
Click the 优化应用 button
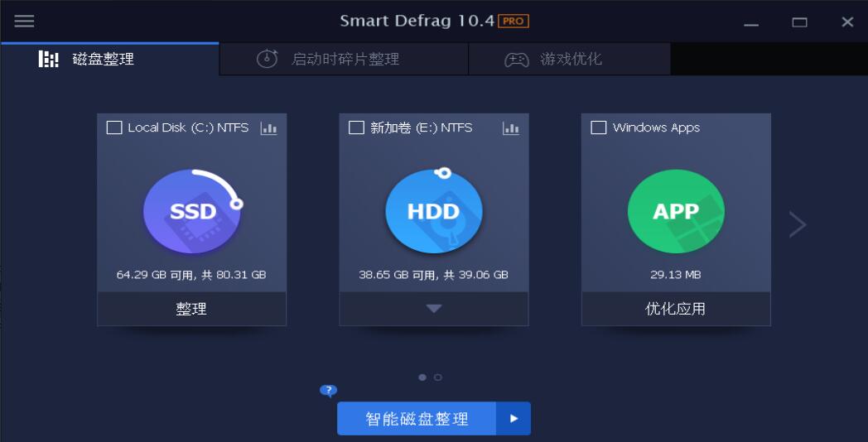click(676, 309)
